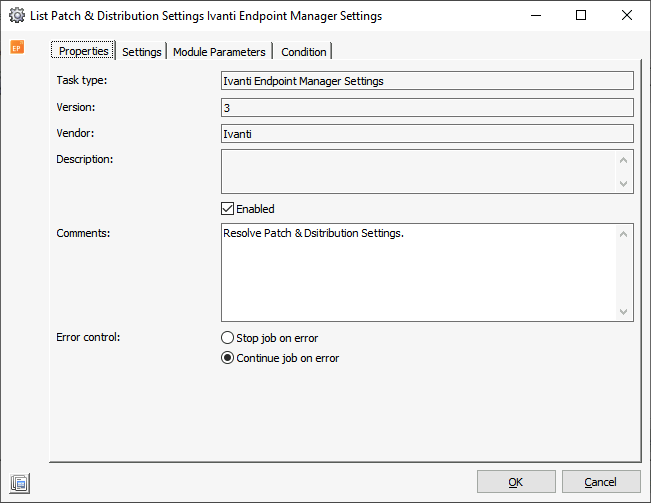Click the Vendor field showing Ivanti

(x=427, y=134)
